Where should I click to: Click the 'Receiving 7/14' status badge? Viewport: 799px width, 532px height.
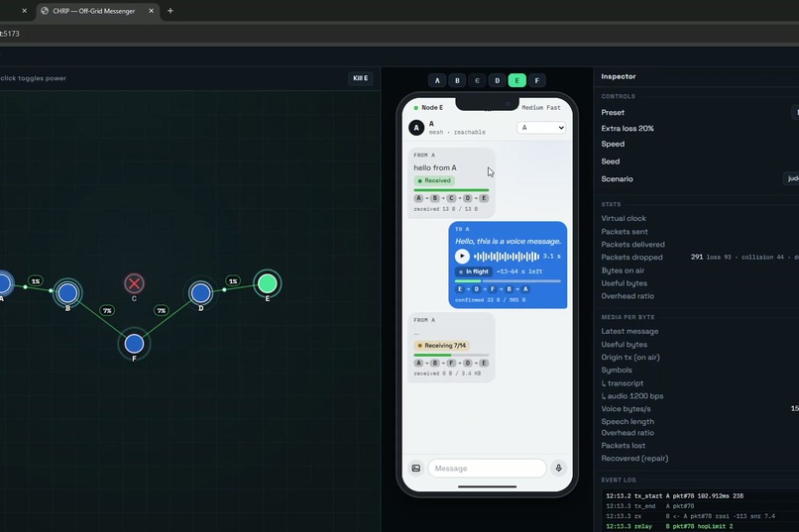(442, 345)
